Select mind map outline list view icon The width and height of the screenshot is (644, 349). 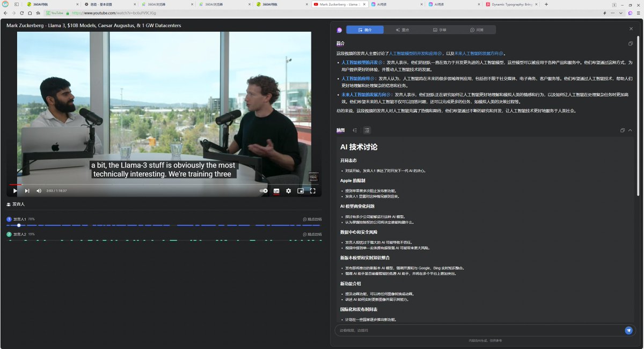(367, 130)
